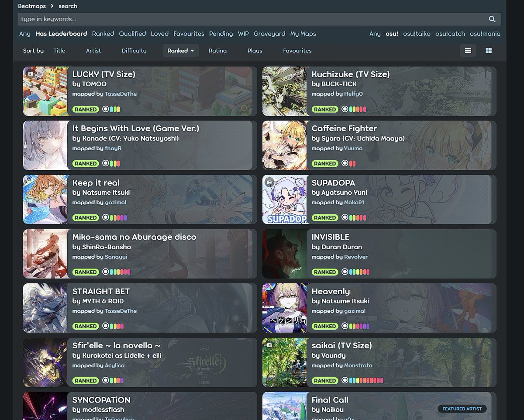This screenshot has height=420, width=524.
Task: Enable the osu!taiko mode filter
Action: click(x=418, y=34)
